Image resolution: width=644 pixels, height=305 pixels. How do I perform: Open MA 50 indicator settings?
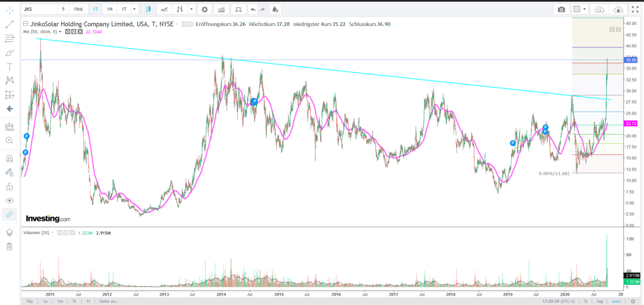(74, 31)
